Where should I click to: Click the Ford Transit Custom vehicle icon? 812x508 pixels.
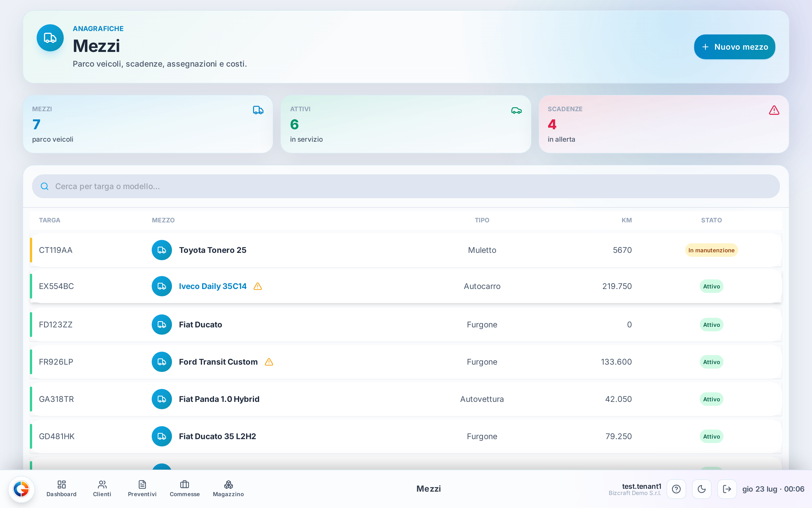pos(162,362)
